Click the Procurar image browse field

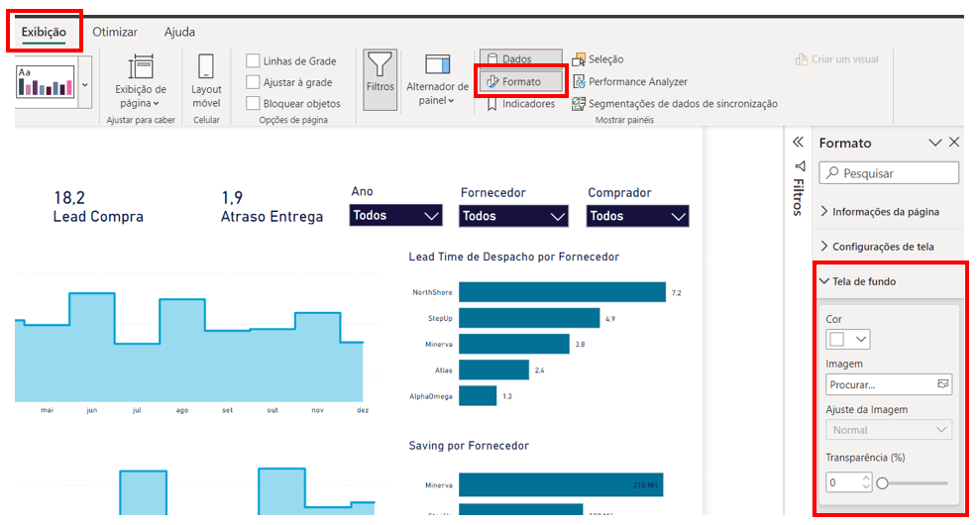tap(889, 384)
